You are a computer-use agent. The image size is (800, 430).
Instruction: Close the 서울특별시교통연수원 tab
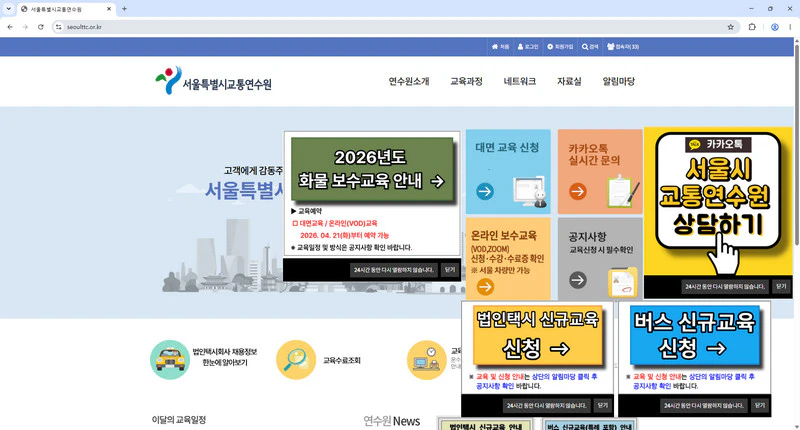tap(109, 9)
